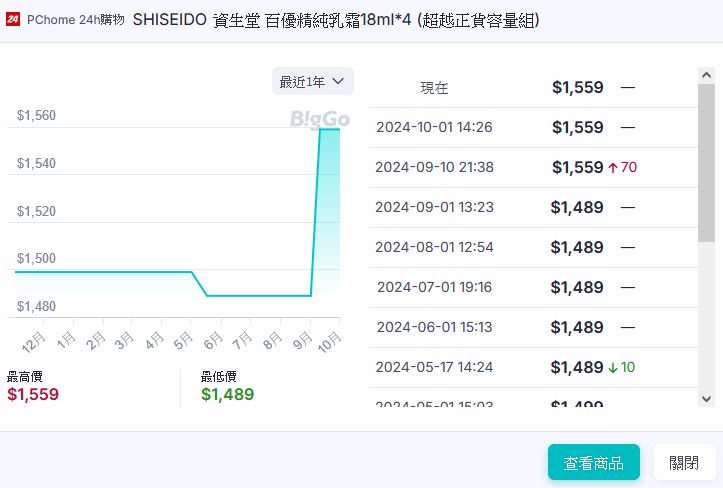Select the 2024-05-17 14:24 price row

coord(530,368)
